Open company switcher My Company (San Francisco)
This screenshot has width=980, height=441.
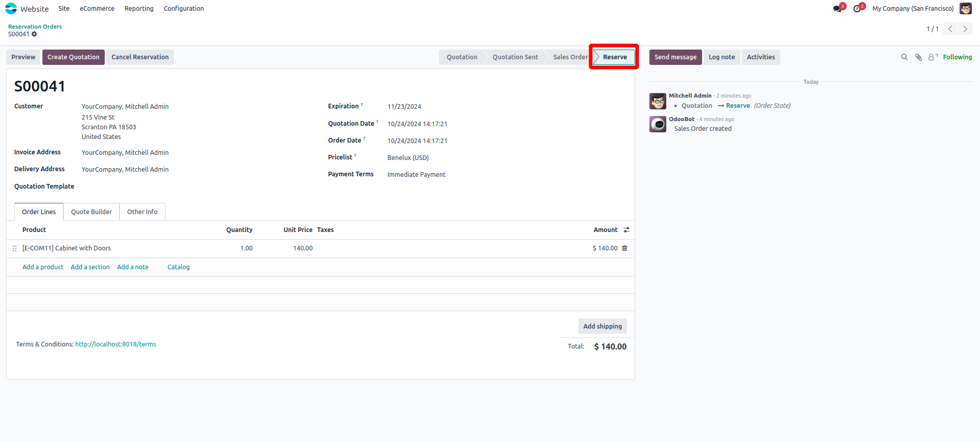[x=913, y=9]
